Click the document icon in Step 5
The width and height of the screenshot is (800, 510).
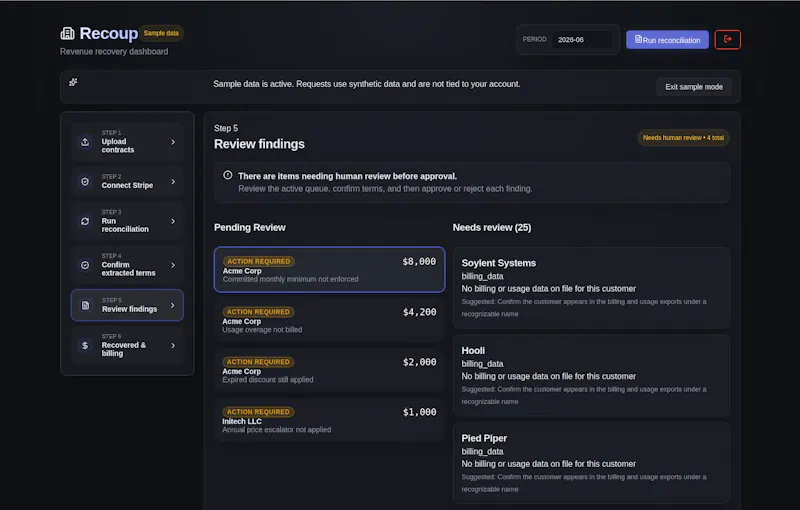[x=85, y=305]
